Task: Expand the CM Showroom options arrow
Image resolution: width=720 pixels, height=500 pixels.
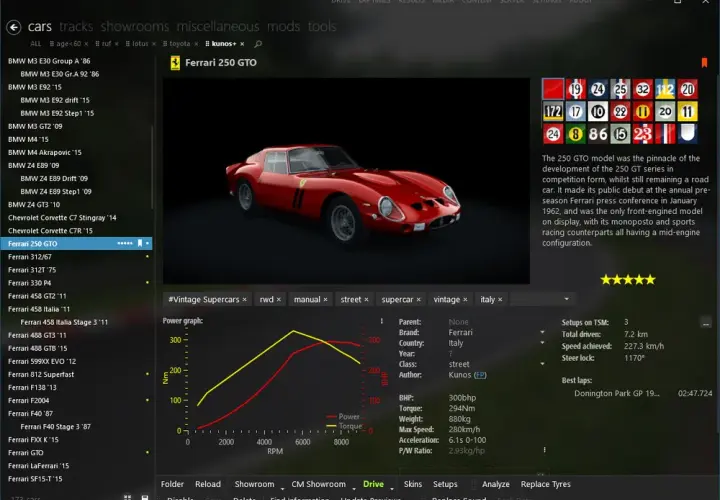Action: coord(354,488)
